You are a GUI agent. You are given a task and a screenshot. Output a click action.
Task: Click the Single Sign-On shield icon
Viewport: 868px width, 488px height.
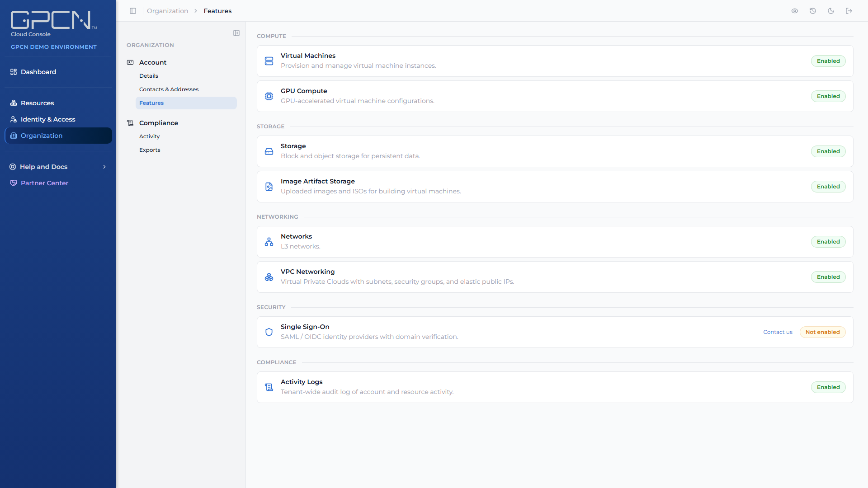[269, 332]
